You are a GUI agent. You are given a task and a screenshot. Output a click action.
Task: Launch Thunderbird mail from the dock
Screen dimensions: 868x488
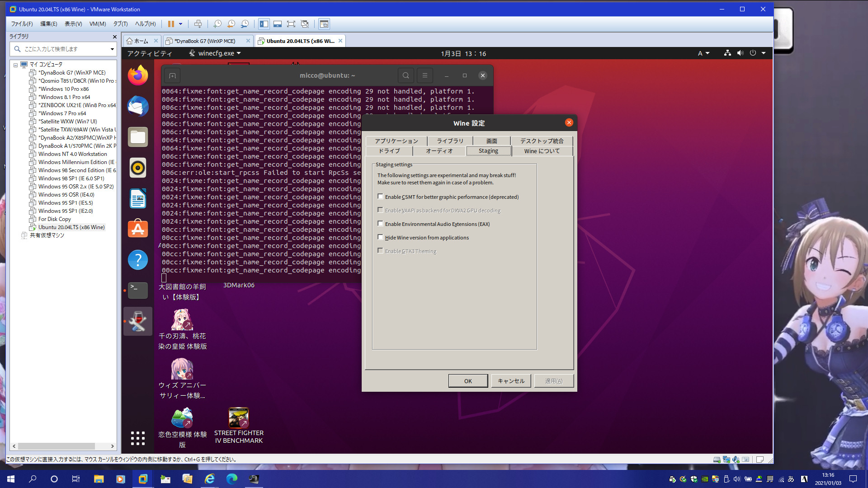138,106
